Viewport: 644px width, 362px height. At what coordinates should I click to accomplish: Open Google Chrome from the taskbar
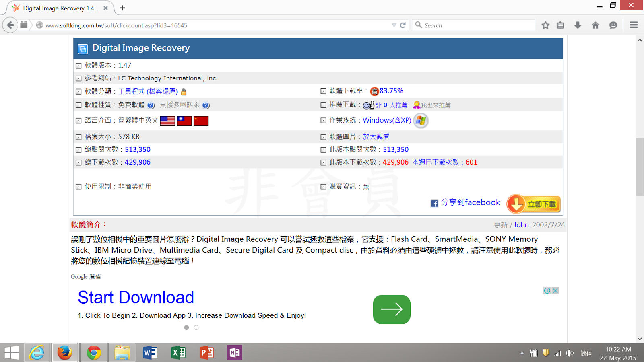pos(94,353)
